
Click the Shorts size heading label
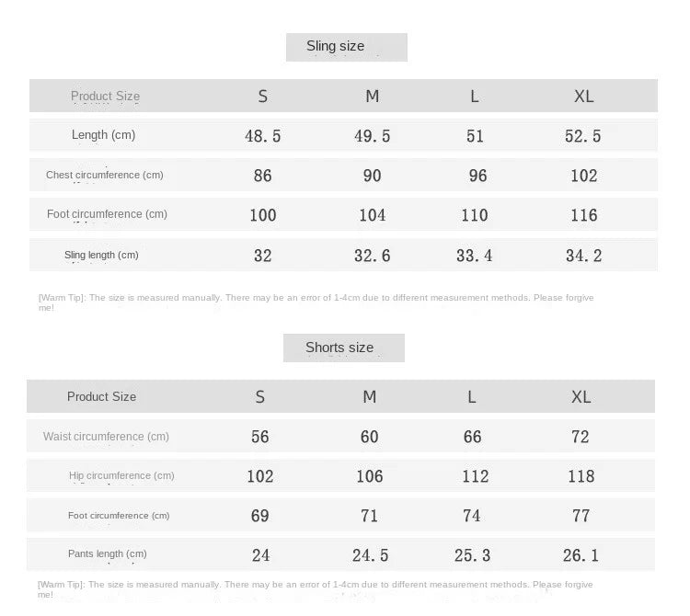pyautogui.click(x=339, y=348)
